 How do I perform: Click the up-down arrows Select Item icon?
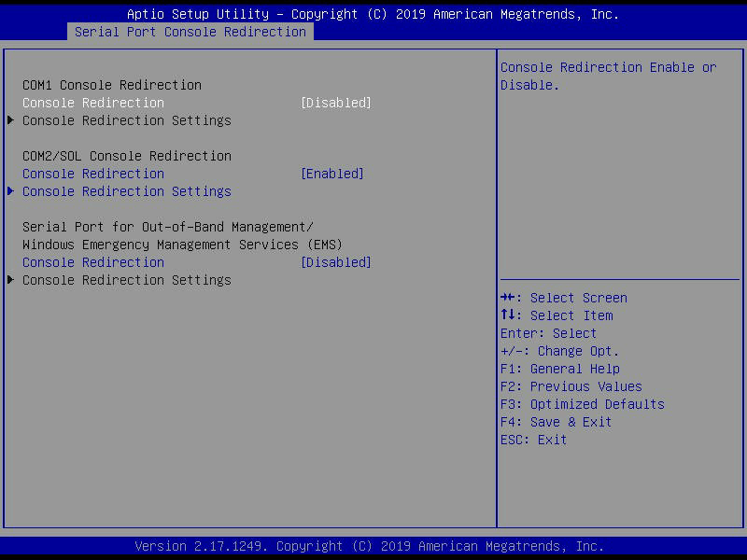507,315
